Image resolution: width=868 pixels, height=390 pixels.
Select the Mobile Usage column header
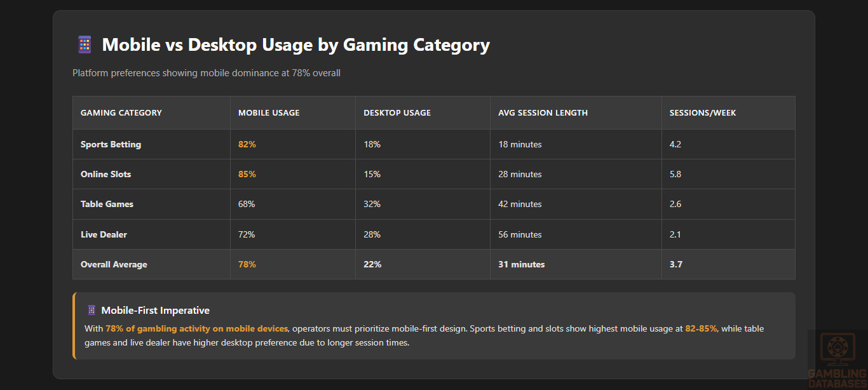pyautogui.click(x=269, y=113)
